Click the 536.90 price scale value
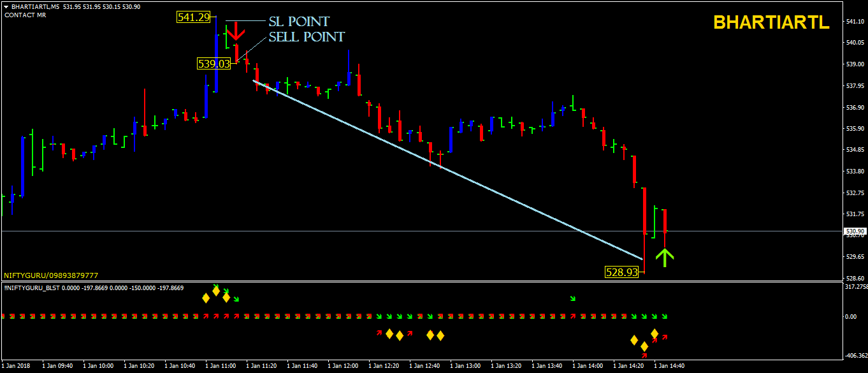The image size is (868, 373). 854,107
